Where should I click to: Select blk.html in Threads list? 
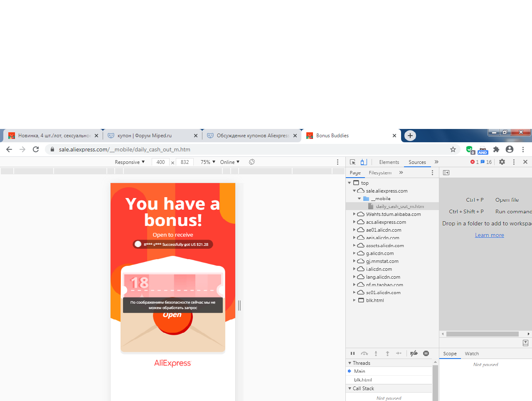(363, 380)
